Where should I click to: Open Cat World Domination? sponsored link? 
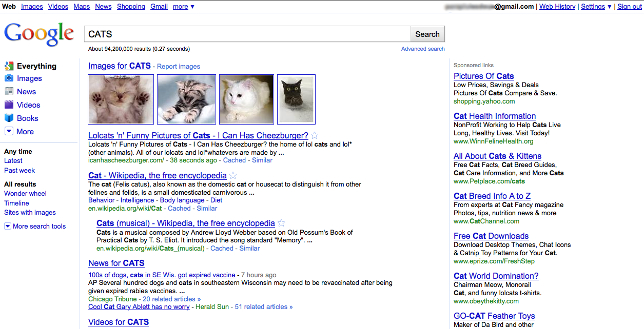[496, 276]
